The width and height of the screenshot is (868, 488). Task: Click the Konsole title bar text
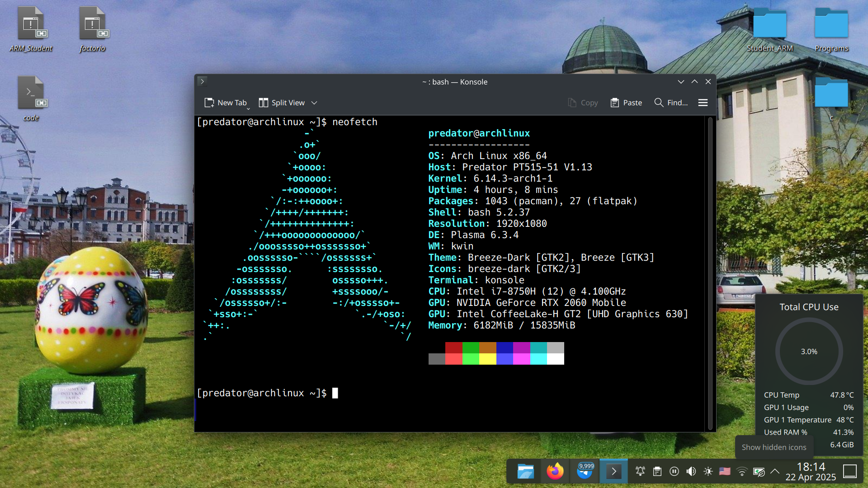click(x=455, y=82)
